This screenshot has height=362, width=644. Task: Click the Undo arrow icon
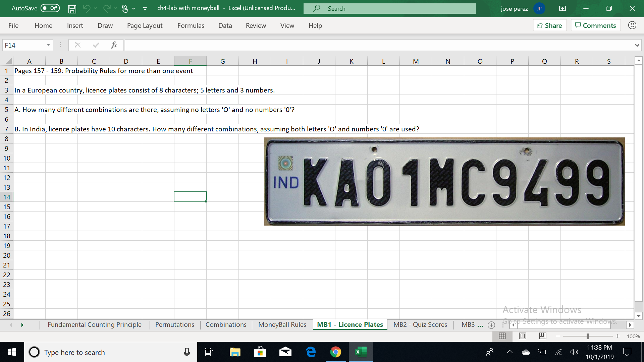point(87,8)
